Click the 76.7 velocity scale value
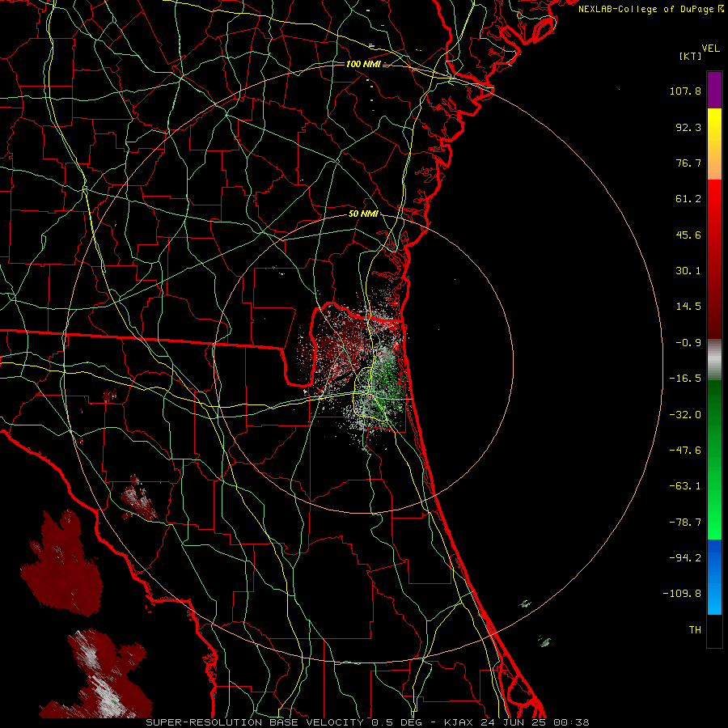Screen dimensions: 728x728 point(688,163)
